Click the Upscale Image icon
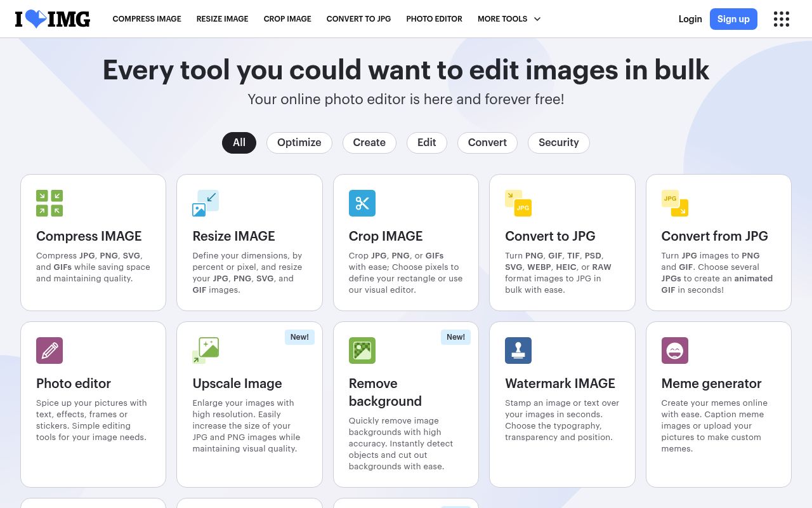The image size is (812, 508). pyautogui.click(x=206, y=351)
